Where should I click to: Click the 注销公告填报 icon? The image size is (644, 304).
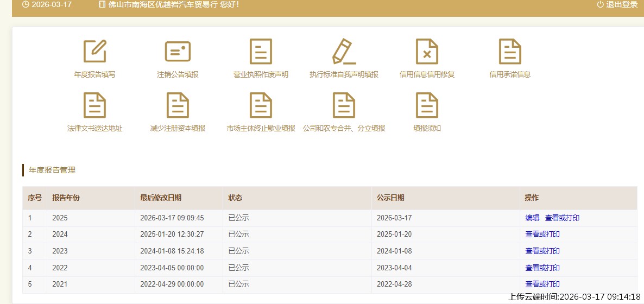coord(178,52)
